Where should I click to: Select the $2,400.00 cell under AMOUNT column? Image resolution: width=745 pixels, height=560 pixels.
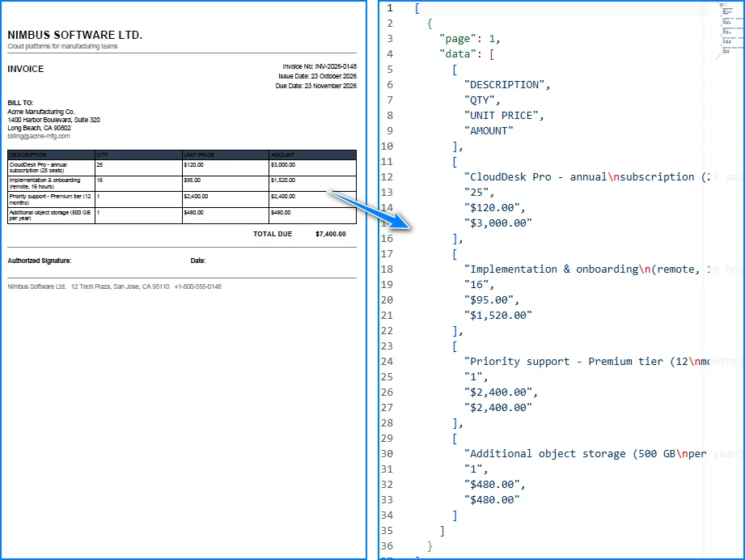click(x=312, y=200)
